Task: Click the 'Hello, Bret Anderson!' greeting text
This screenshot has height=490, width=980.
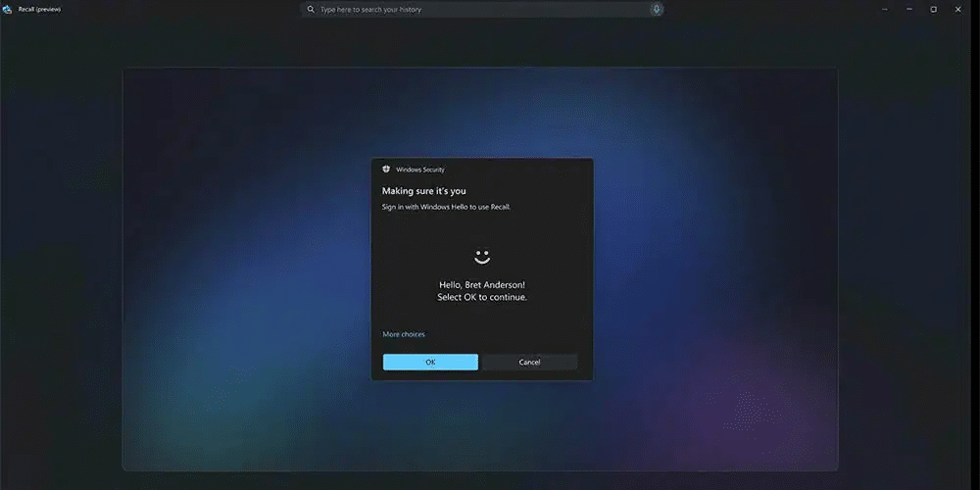Action: click(x=482, y=285)
